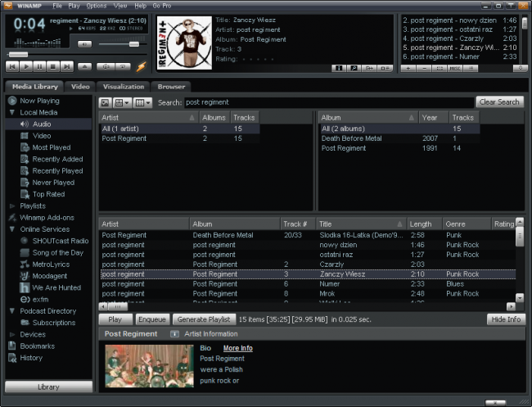532x407 pixels.
Task: Switch to the Browser tab
Action: (x=171, y=87)
